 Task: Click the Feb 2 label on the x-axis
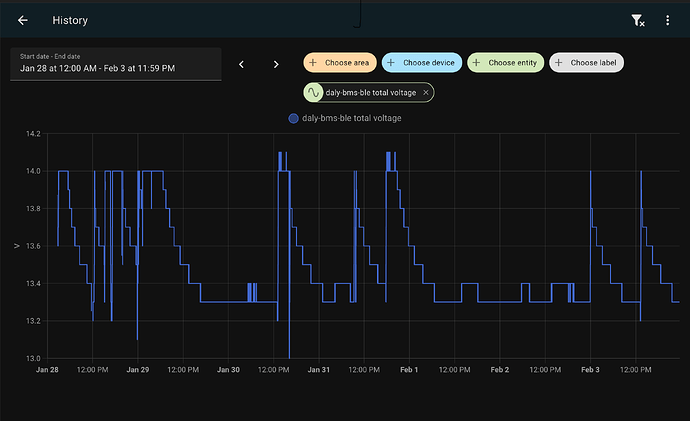tap(500, 370)
